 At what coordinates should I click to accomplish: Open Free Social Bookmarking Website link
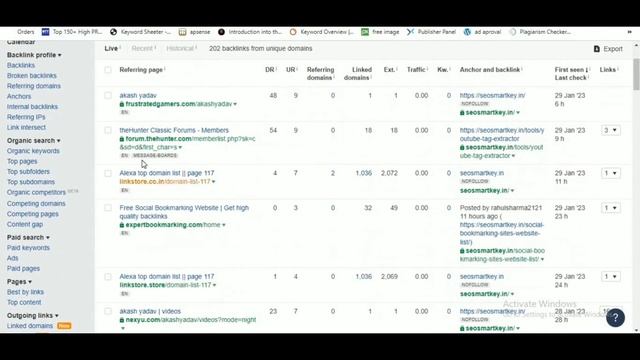click(x=184, y=212)
